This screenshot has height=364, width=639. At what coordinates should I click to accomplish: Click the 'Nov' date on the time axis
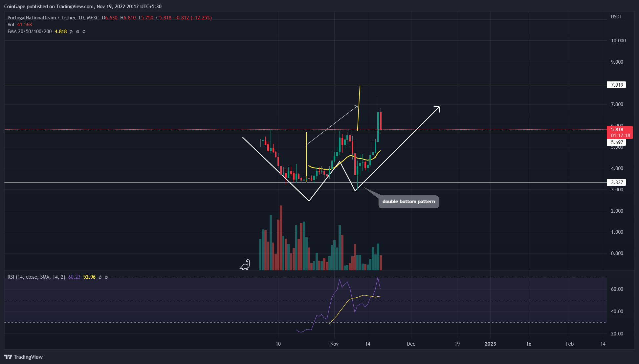[x=334, y=344]
